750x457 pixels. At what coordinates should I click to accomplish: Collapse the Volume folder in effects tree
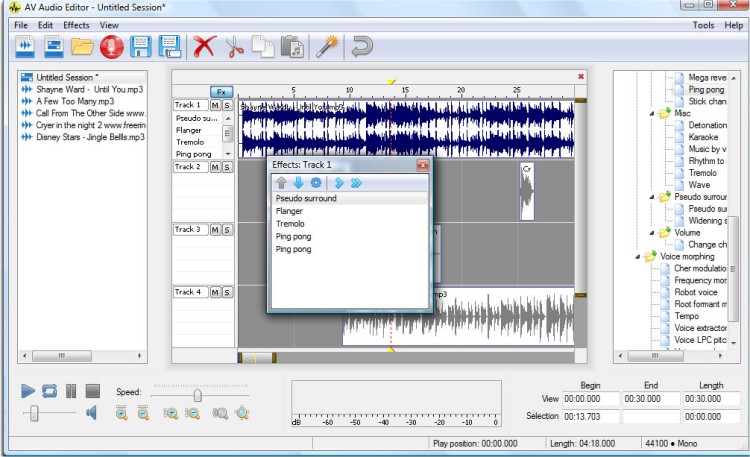coord(651,233)
